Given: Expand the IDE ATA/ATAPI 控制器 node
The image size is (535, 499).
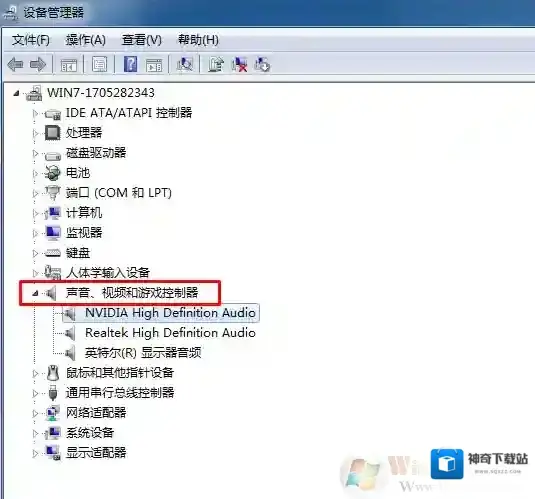Looking at the screenshot, I should [35, 113].
